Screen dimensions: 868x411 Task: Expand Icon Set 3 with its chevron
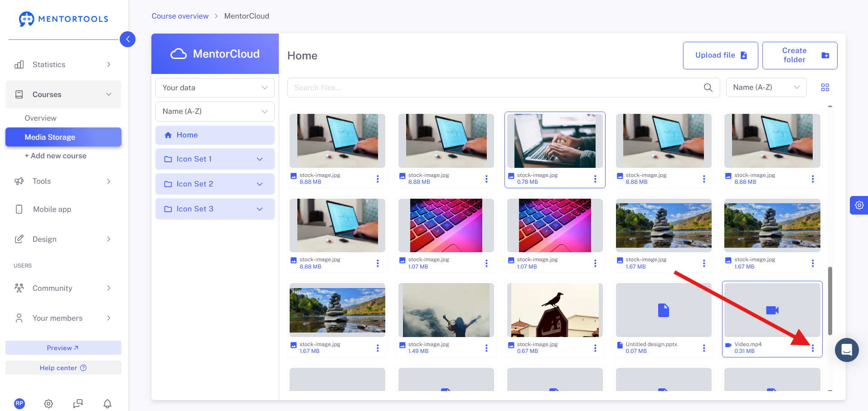(260, 209)
